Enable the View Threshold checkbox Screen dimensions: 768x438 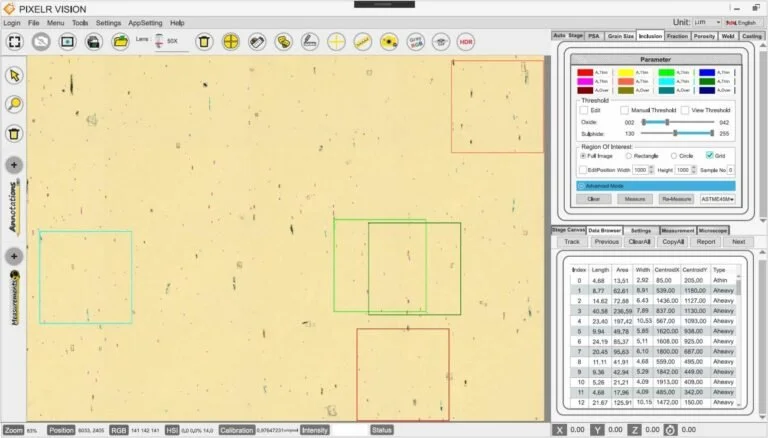(685, 110)
